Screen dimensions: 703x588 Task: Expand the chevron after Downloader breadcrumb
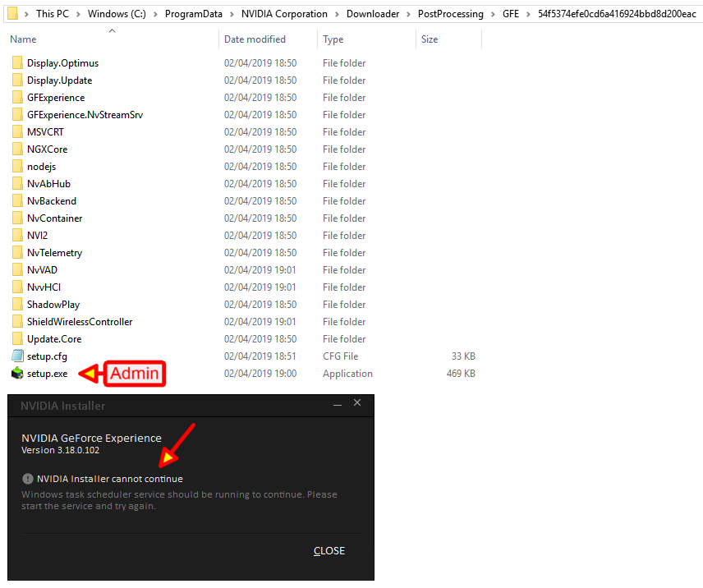(x=408, y=14)
